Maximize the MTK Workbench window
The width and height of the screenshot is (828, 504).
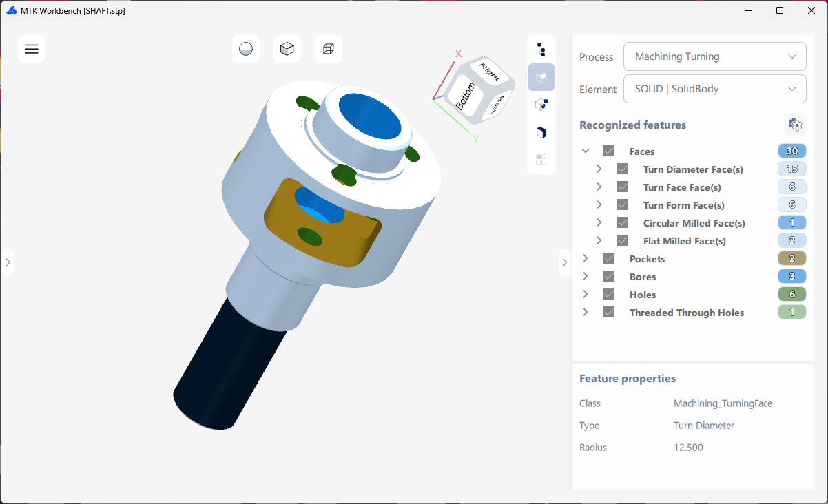coord(780,10)
